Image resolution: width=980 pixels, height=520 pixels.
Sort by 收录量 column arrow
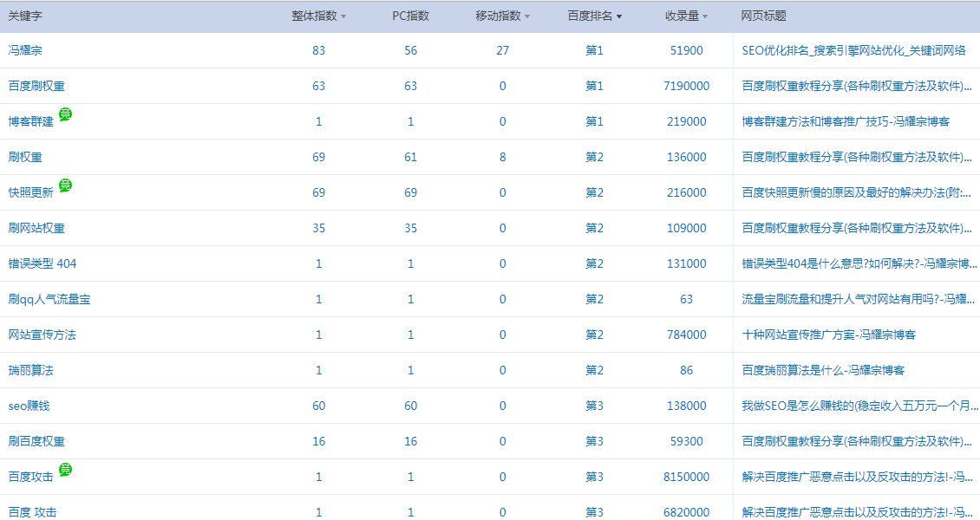pos(705,17)
